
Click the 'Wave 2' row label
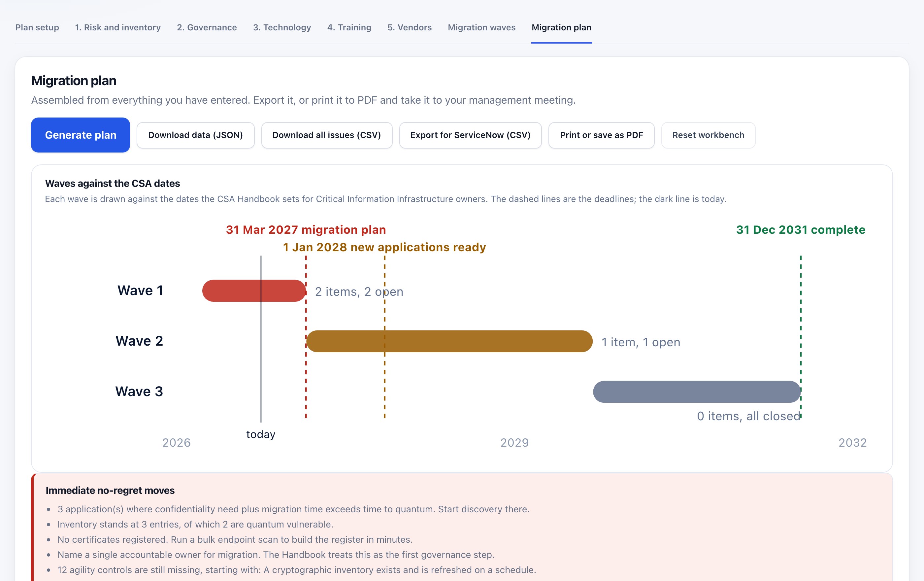coord(139,341)
